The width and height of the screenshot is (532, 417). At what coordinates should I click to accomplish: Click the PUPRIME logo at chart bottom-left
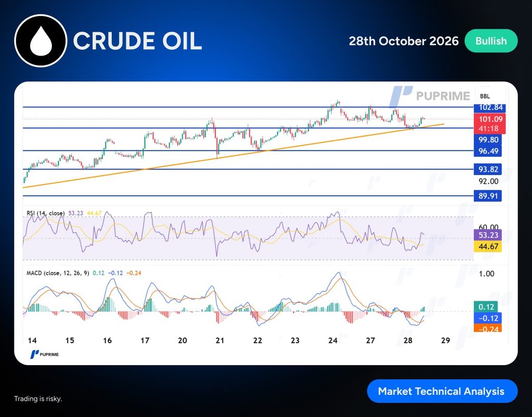[45, 354]
